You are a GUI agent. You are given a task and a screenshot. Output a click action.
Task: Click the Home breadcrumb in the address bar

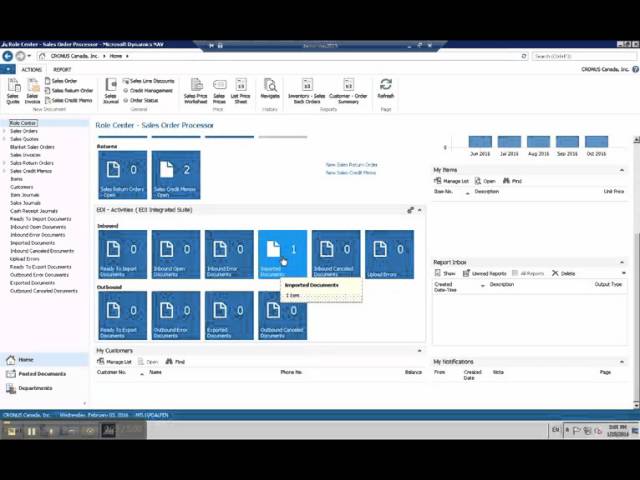pyautogui.click(x=116, y=56)
